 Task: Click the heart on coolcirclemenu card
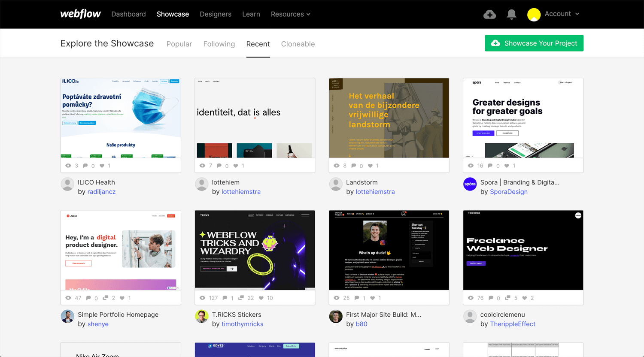[525, 298]
